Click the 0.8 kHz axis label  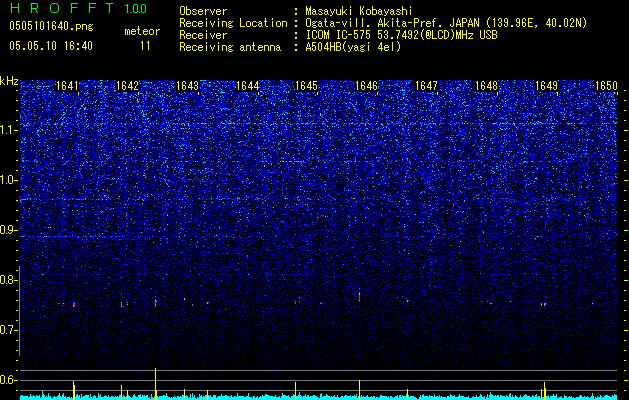(8, 280)
